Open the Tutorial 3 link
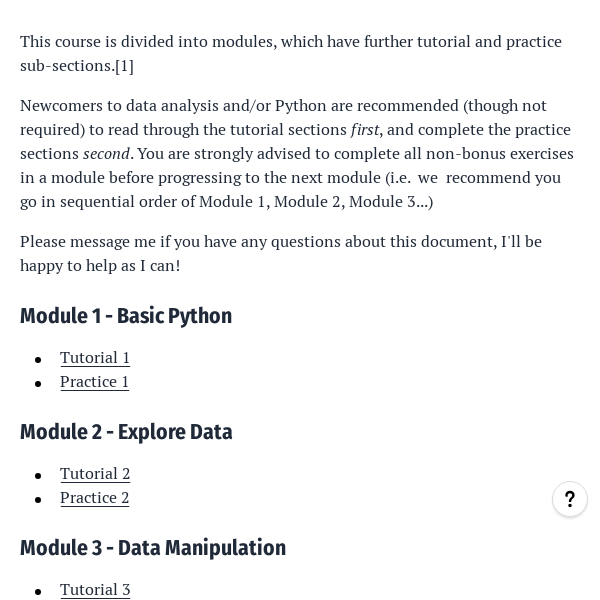This screenshot has width=600, height=600. click(95, 589)
